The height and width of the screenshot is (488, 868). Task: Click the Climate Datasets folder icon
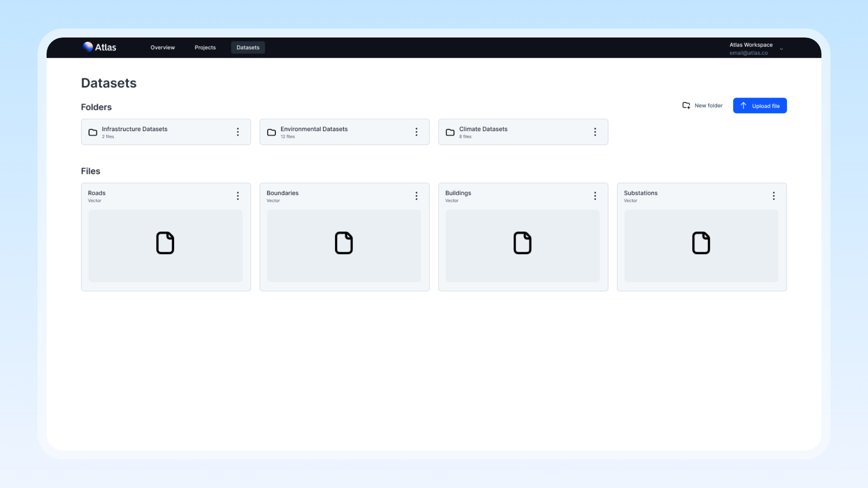(450, 132)
